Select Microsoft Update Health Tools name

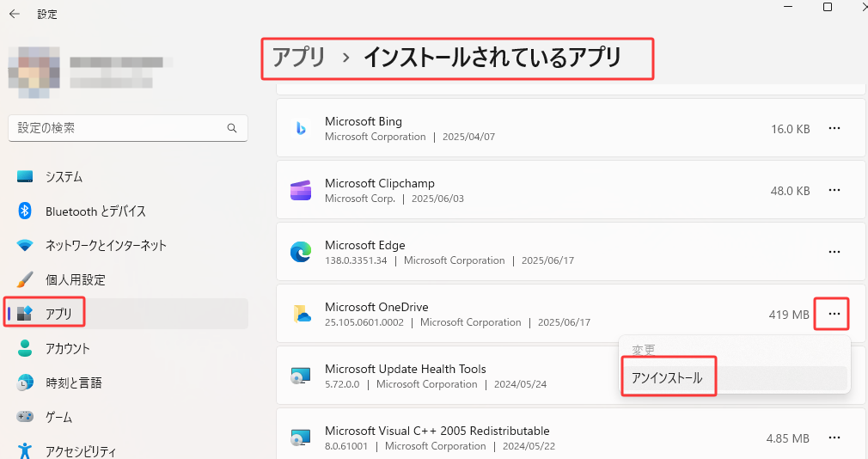pyautogui.click(x=406, y=369)
